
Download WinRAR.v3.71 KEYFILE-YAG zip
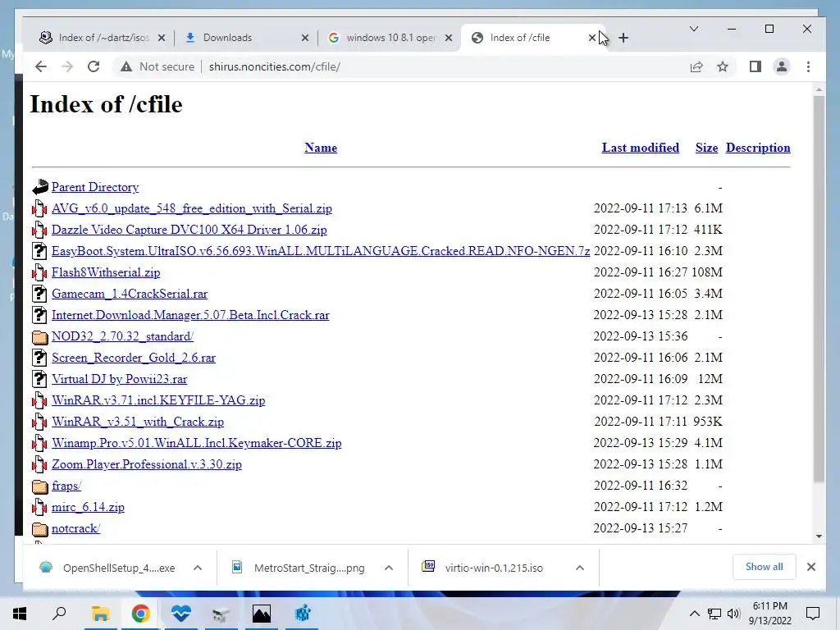click(158, 400)
